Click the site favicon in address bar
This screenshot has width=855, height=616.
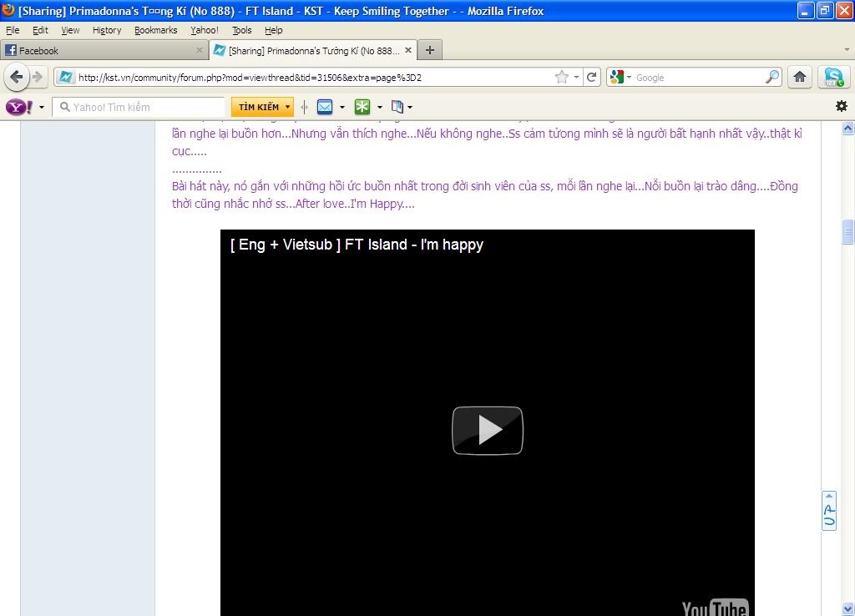(65, 78)
